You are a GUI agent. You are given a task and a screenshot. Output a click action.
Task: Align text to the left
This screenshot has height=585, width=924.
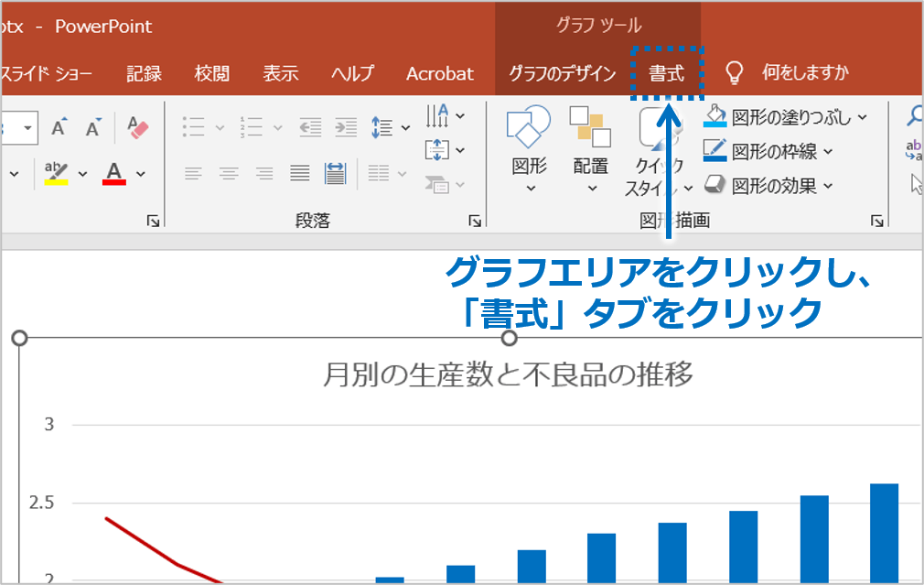click(193, 173)
